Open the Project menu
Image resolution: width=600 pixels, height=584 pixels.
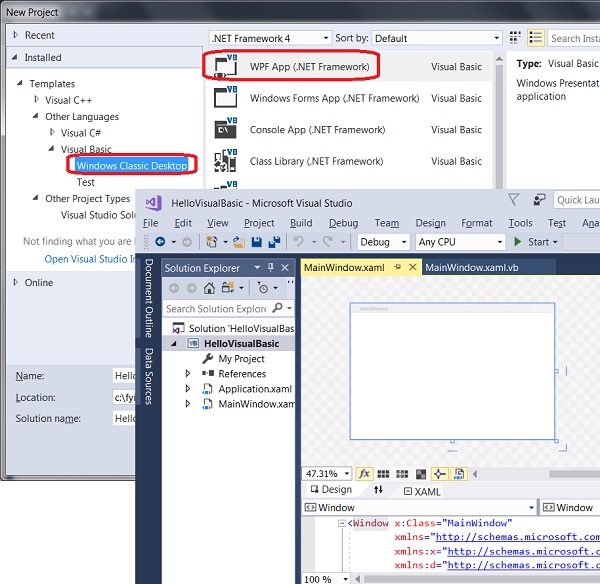click(x=259, y=223)
